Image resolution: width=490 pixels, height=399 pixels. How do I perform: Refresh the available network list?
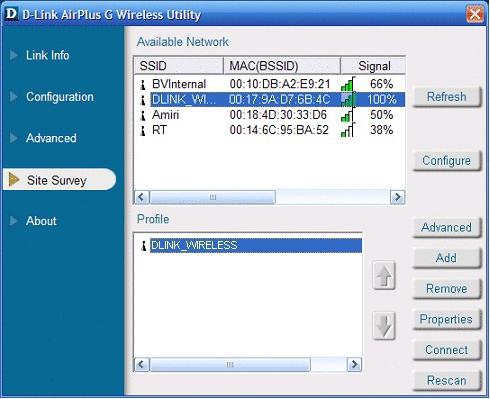(x=447, y=97)
